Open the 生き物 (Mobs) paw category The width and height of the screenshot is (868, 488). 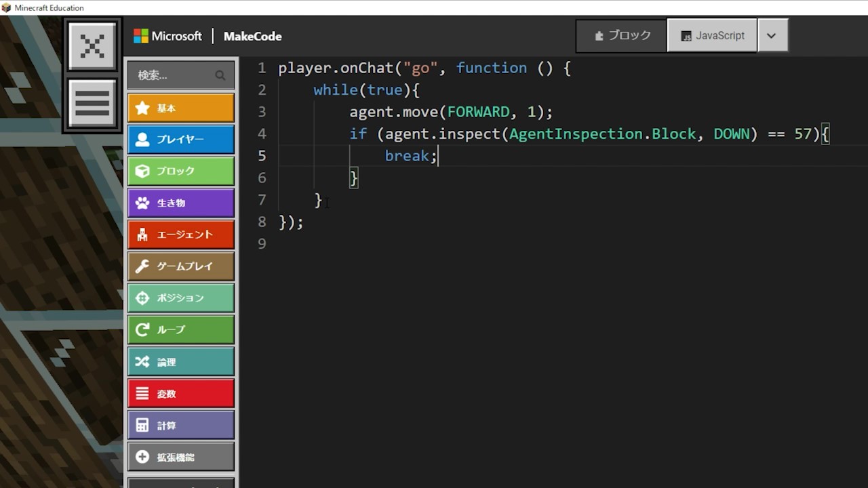(180, 203)
